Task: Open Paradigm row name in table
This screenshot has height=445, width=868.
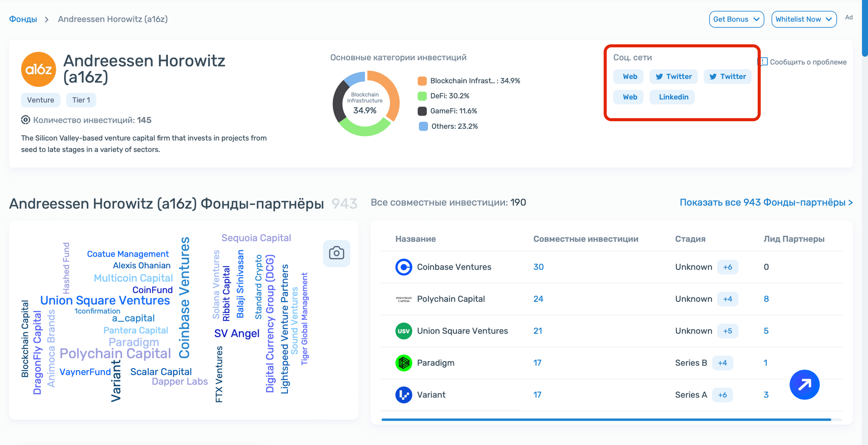Action: pos(436,363)
